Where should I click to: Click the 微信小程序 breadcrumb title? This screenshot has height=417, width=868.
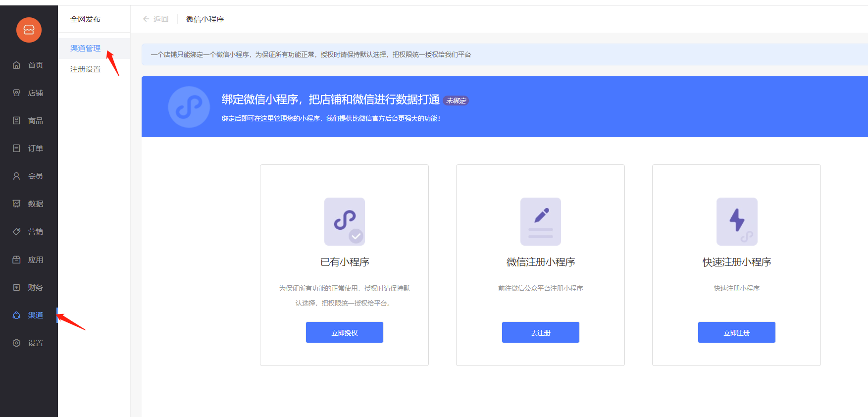pos(205,19)
